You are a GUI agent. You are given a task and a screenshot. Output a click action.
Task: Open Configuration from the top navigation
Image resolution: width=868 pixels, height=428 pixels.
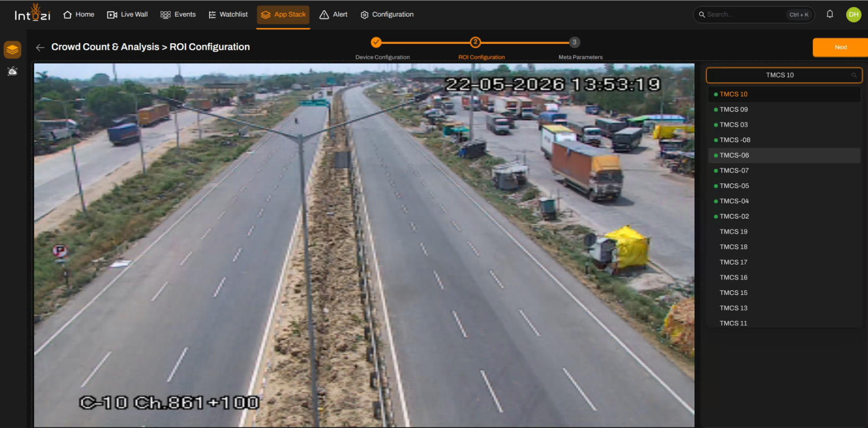(x=387, y=14)
